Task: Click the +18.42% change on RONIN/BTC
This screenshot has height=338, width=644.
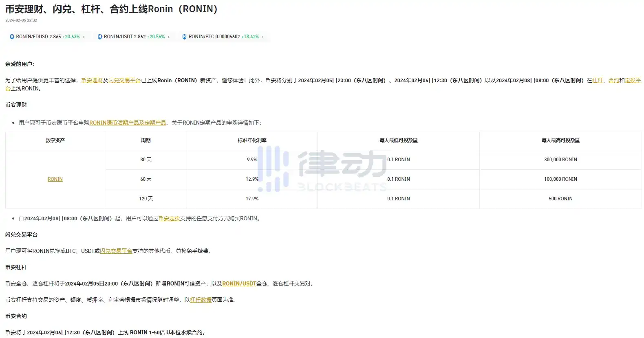Action: [250, 37]
